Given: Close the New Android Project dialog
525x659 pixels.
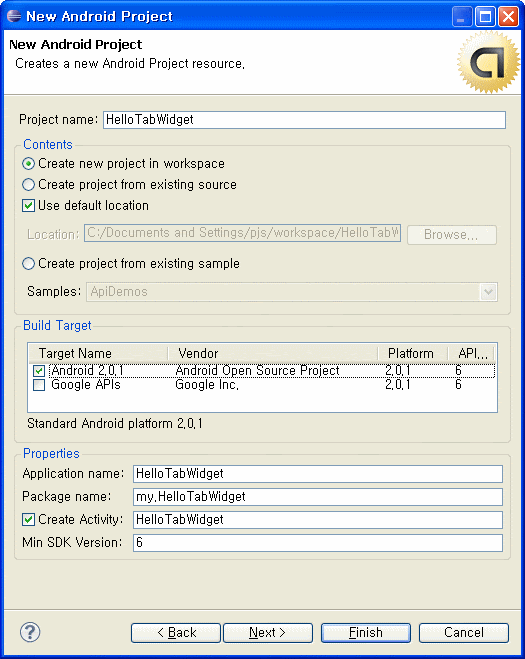Looking at the screenshot, I should pos(508,17).
